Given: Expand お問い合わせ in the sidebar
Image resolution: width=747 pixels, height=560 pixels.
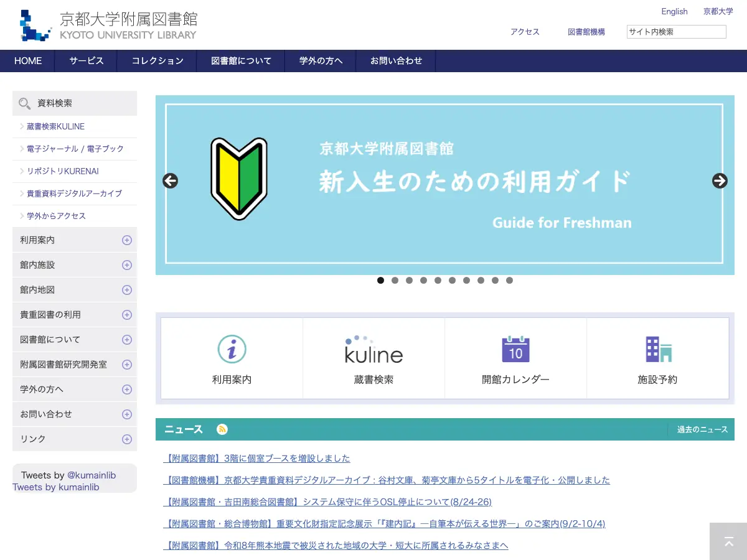Looking at the screenshot, I should point(127,414).
